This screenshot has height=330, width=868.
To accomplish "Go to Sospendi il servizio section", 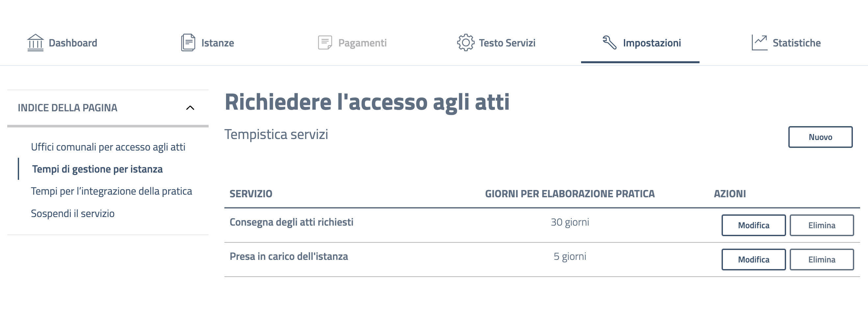I will (72, 214).
